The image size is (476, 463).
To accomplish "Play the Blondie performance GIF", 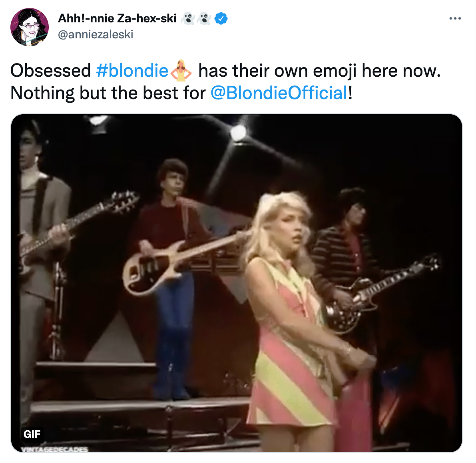I will (237, 283).
